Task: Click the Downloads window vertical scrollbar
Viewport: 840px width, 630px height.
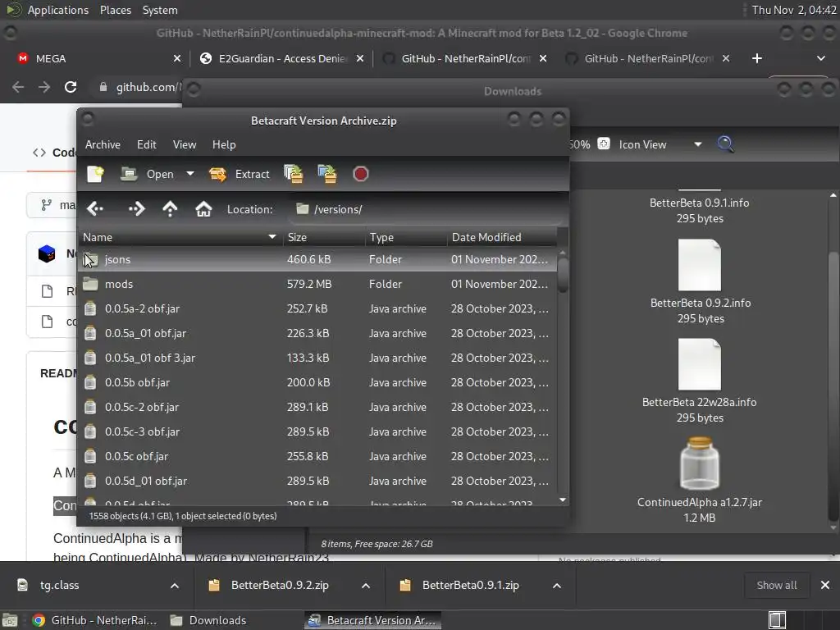Action: pyautogui.click(x=833, y=386)
